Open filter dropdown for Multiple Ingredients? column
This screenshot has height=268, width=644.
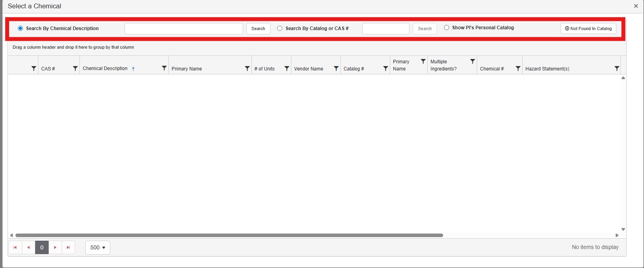tap(472, 62)
